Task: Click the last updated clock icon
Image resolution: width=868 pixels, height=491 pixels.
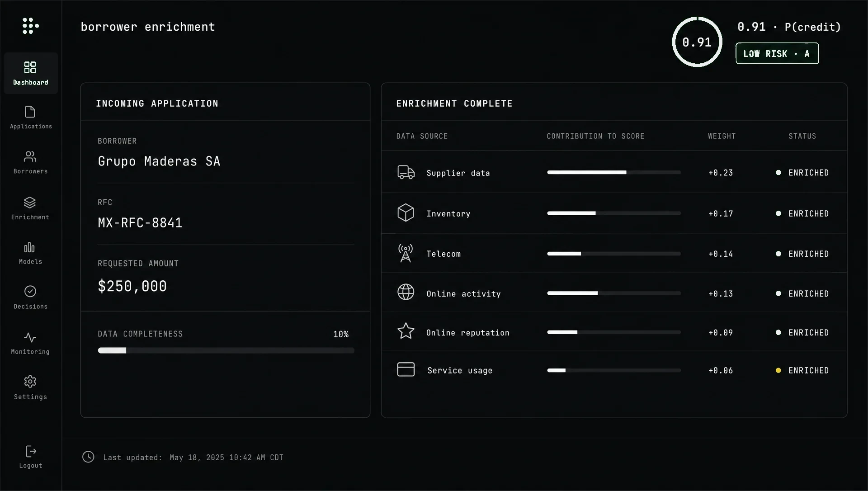Action: (88, 457)
